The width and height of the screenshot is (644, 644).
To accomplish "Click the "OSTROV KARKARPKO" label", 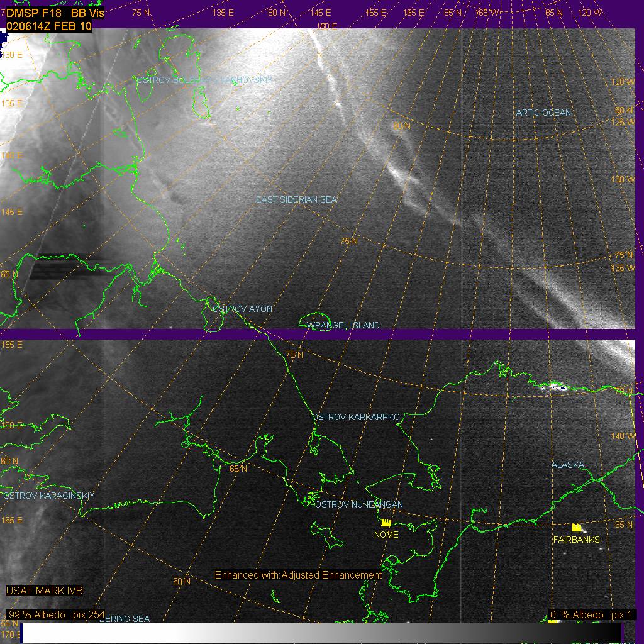I will [356, 418].
